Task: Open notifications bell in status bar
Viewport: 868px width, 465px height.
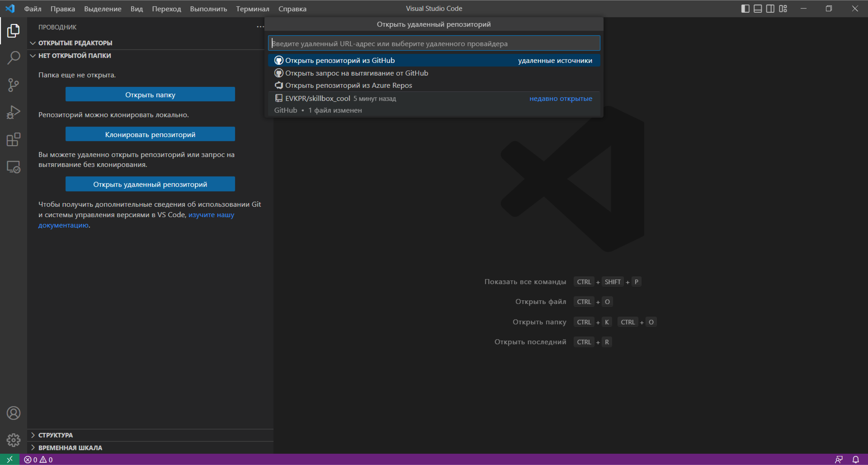Action: point(856,460)
